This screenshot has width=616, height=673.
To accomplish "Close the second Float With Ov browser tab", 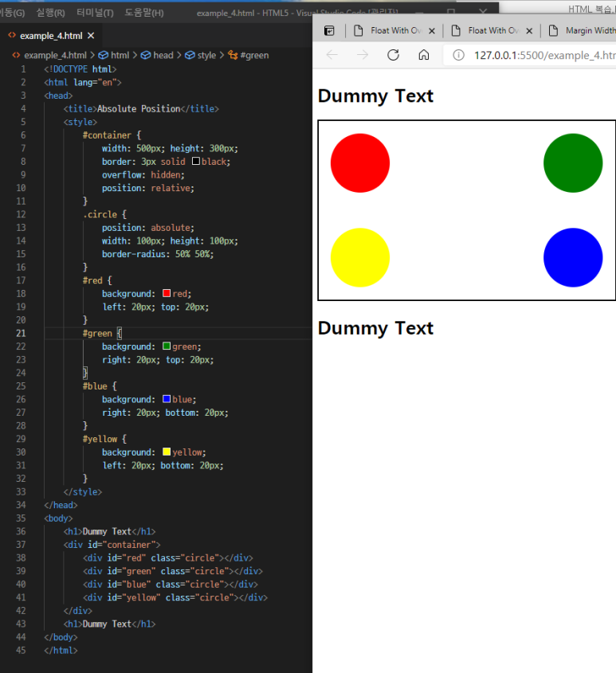I will (x=529, y=30).
